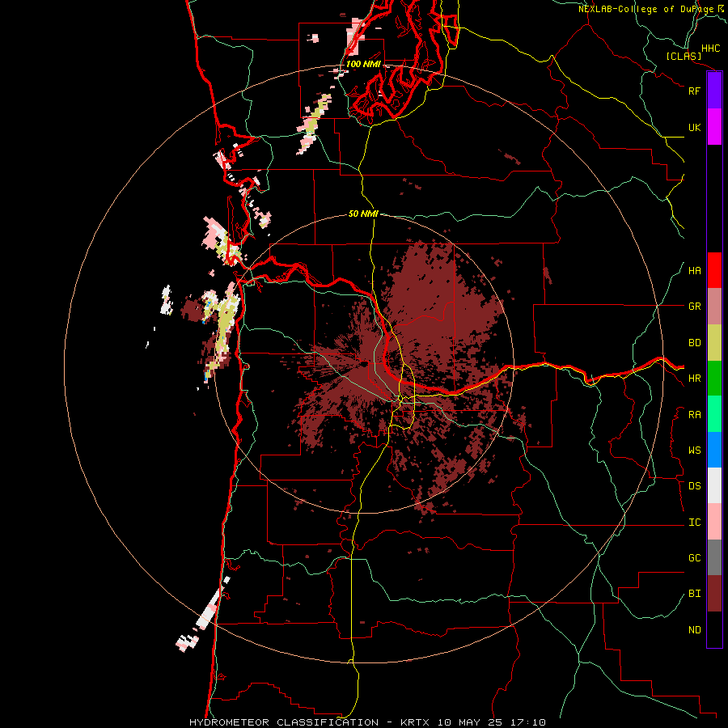Click the white DS legend swatch

click(714, 485)
